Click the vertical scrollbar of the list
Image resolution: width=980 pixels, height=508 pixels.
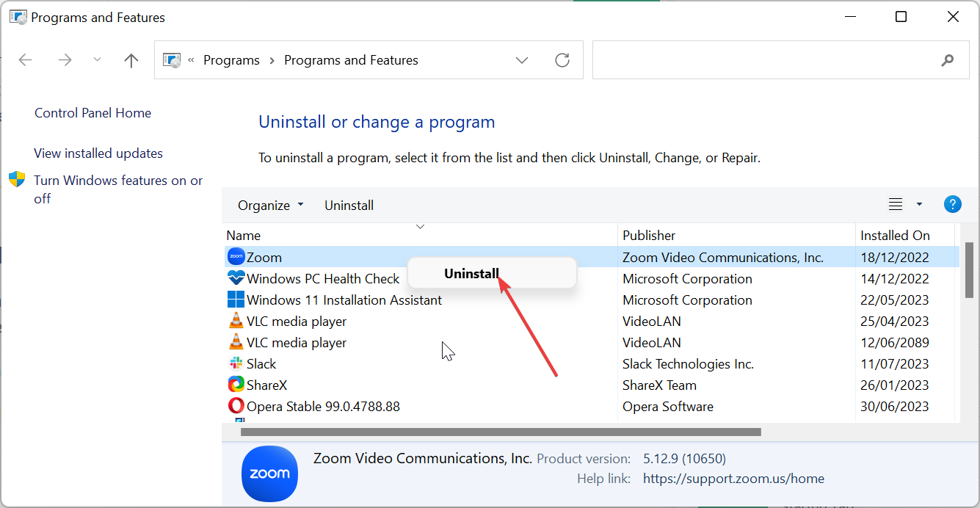(969, 269)
